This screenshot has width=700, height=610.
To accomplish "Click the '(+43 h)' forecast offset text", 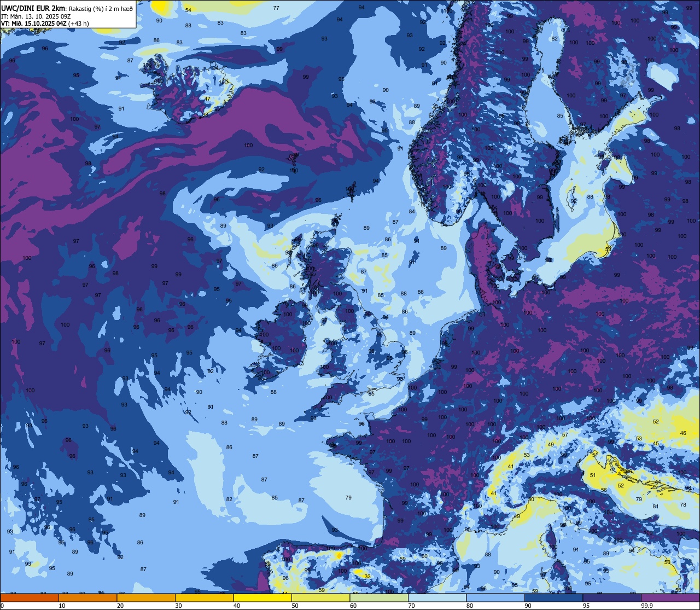I will (x=79, y=24).
